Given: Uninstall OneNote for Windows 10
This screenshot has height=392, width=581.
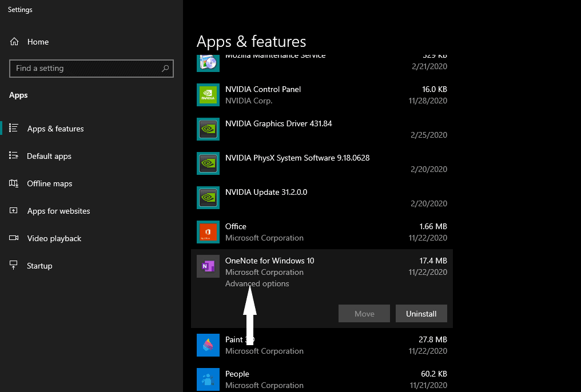Looking at the screenshot, I should (421, 314).
